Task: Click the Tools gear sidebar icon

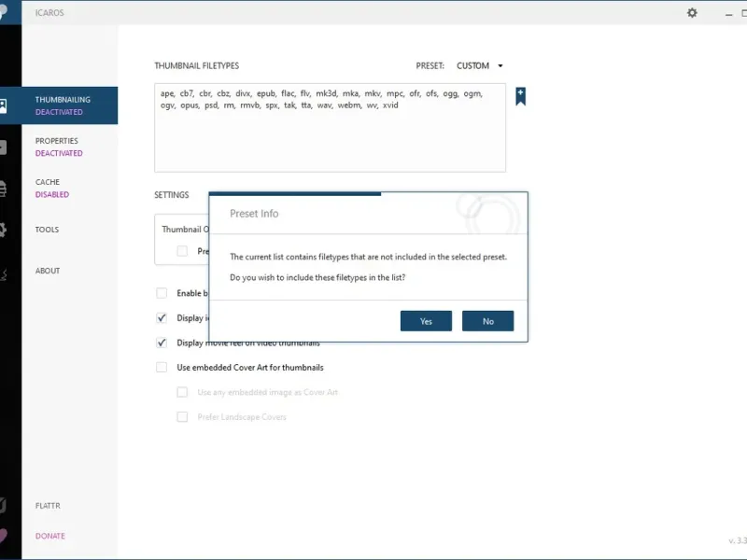Action: tap(3, 230)
